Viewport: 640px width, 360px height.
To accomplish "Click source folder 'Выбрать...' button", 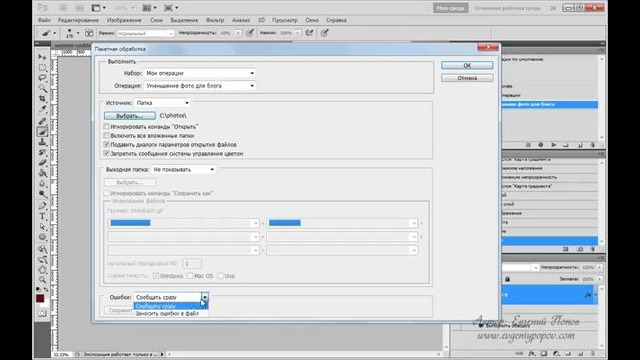I will click(129, 116).
